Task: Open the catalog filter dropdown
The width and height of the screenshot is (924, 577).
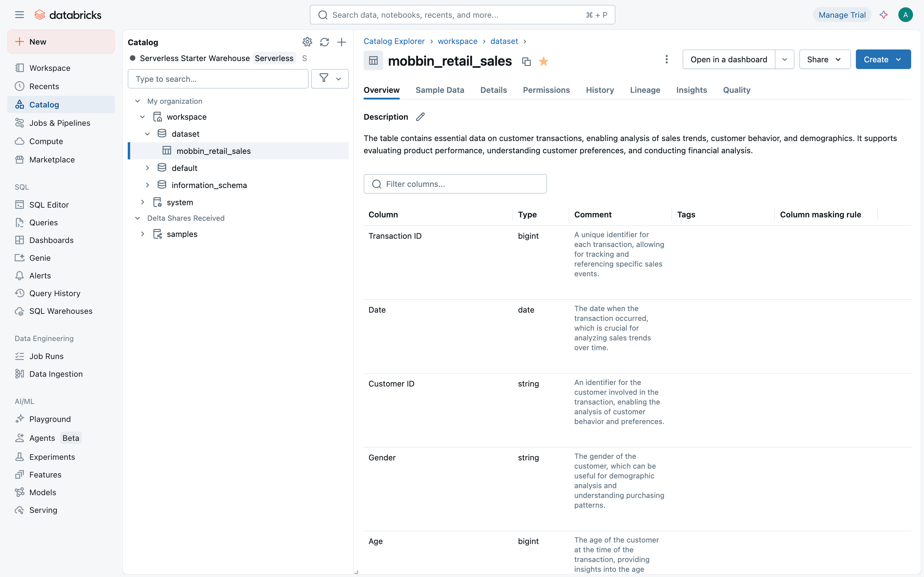Action: pos(329,79)
